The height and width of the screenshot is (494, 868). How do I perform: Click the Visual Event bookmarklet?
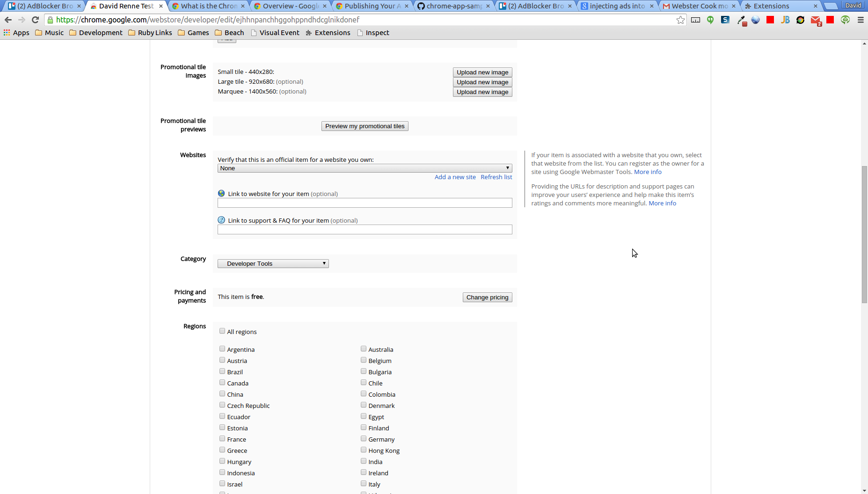coord(275,33)
